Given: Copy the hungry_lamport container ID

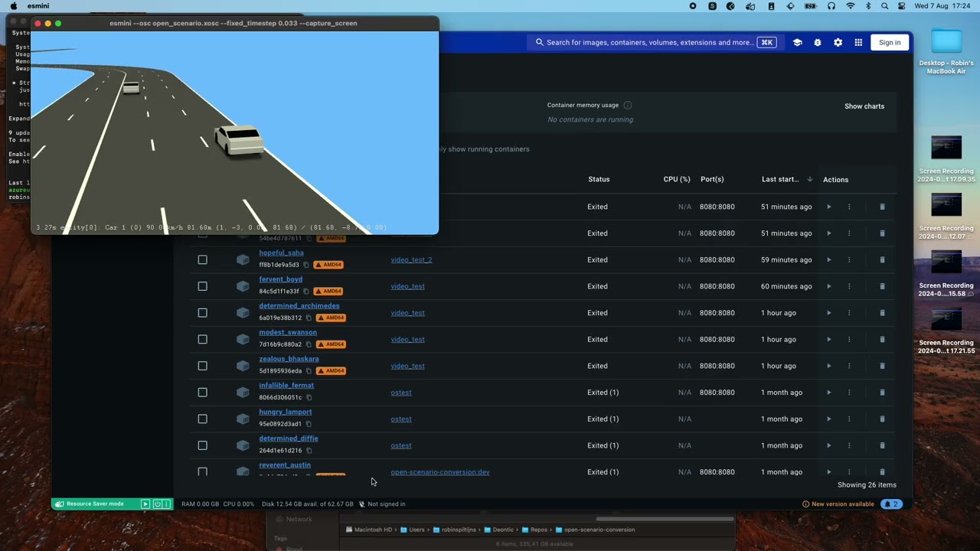Looking at the screenshot, I should pos(309,424).
